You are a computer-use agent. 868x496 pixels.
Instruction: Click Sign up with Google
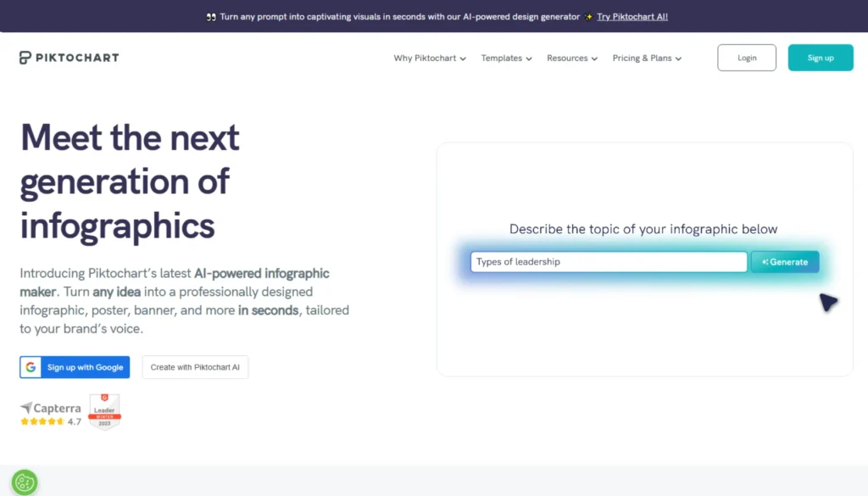pos(75,367)
